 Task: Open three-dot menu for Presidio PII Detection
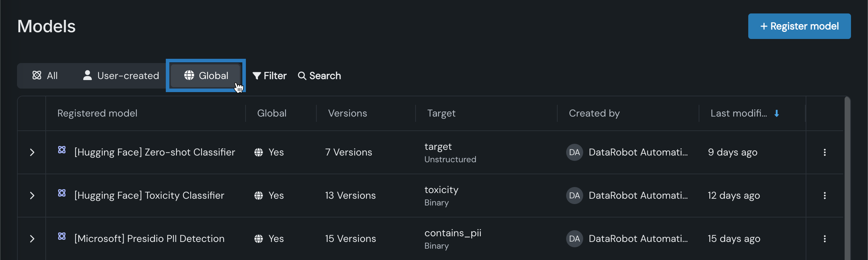pyautogui.click(x=825, y=239)
